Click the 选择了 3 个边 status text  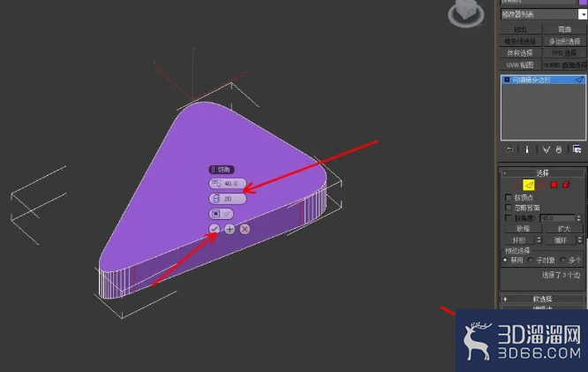click(x=561, y=275)
